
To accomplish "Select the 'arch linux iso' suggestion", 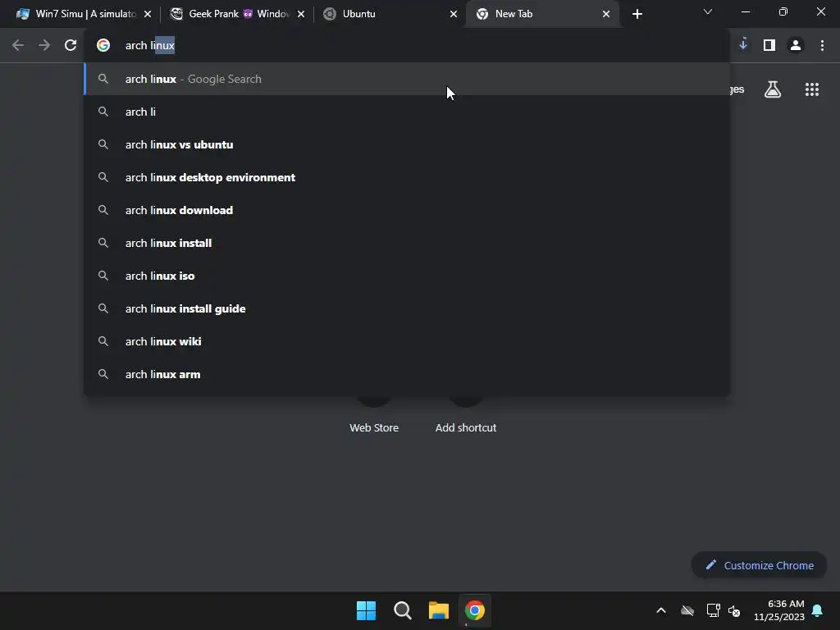I will [407, 276].
